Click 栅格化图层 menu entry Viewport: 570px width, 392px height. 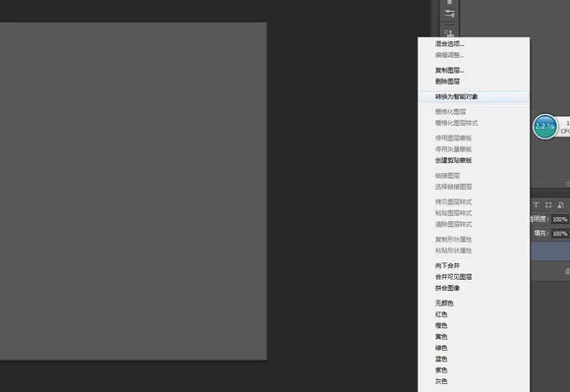(450, 112)
